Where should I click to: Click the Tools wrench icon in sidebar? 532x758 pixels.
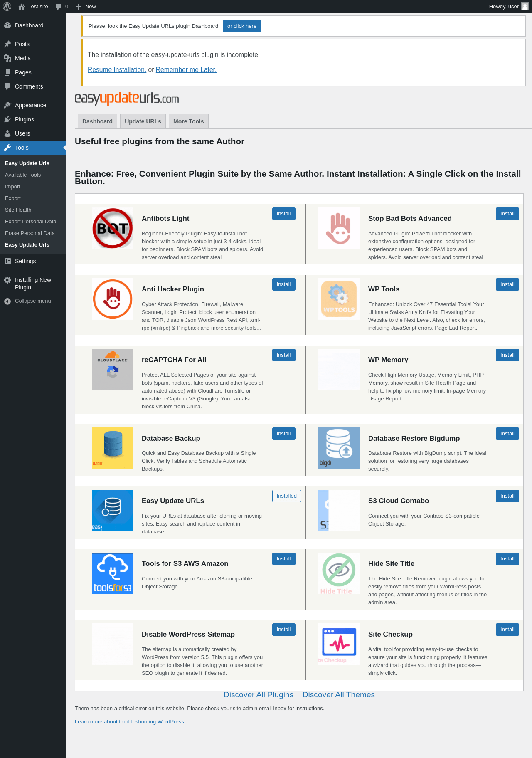[x=7, y=148]
